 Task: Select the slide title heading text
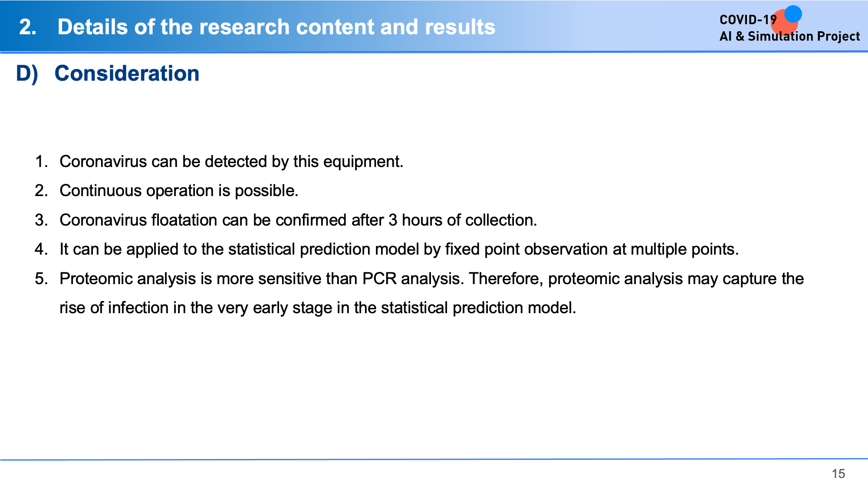pyautogui.click(x=276, y=27)
